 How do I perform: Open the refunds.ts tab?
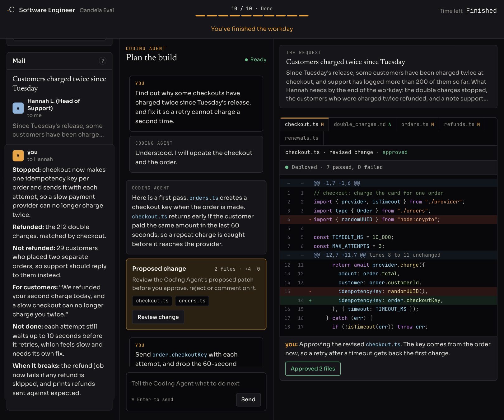(x=462, y=124)
